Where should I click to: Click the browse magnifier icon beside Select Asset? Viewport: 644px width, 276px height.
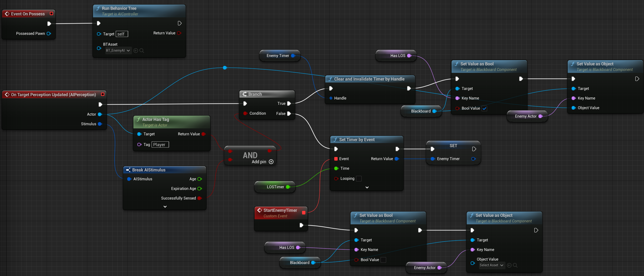(x=515, y=265)
